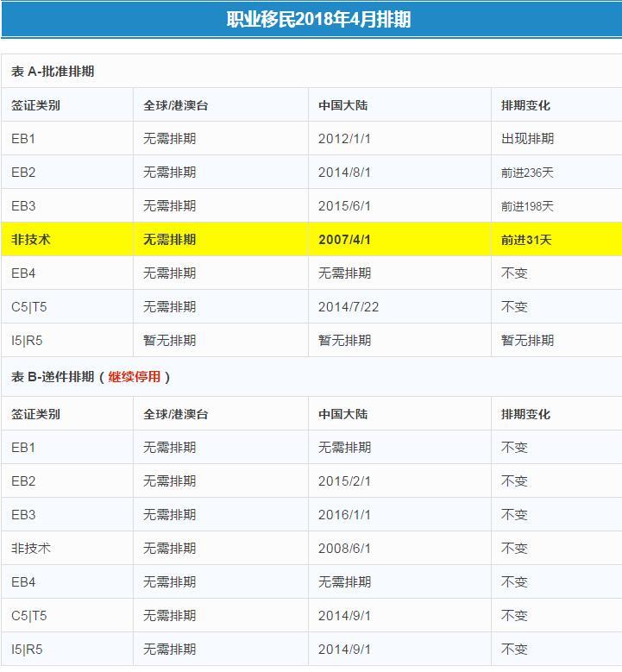
Task: Click the I5|R5 label in Table A
Action: 27,341
